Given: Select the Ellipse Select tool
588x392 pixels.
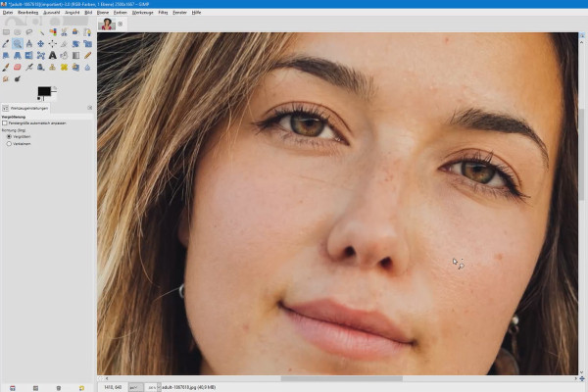Looking at the screenshot, I should pyautogui.click(x=18, y=32).
